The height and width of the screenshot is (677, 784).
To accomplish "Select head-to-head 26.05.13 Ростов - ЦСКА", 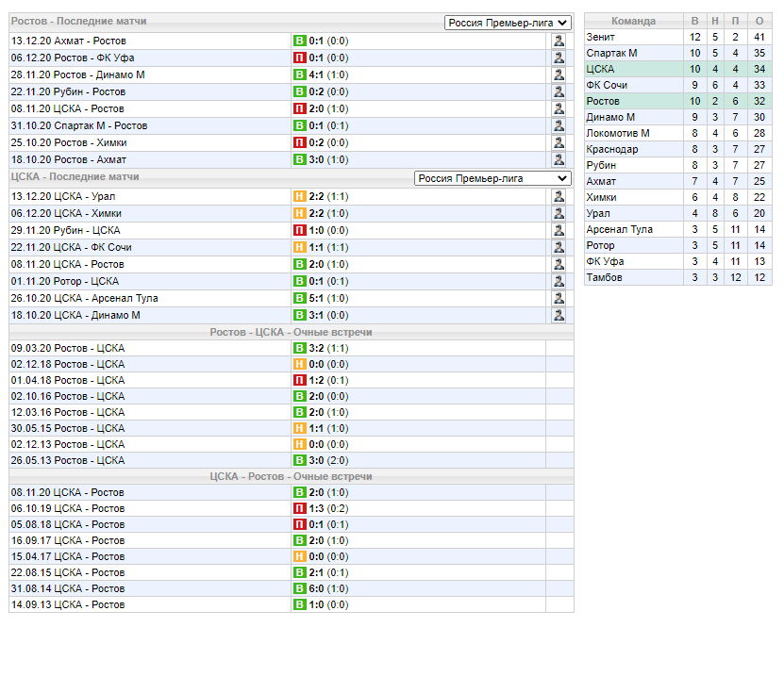I will click(x=68, y=460).
